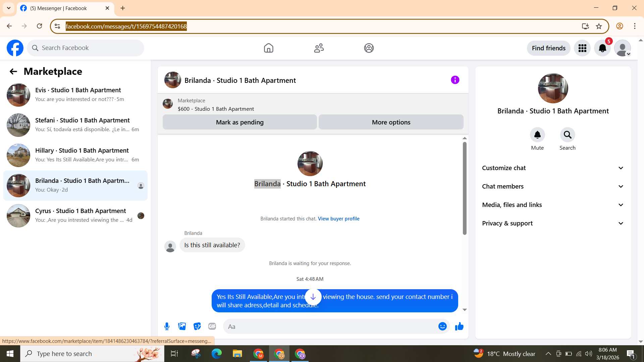Open the Facebook logo home link
The image size is (644, 362).
(x=15, y=48)
